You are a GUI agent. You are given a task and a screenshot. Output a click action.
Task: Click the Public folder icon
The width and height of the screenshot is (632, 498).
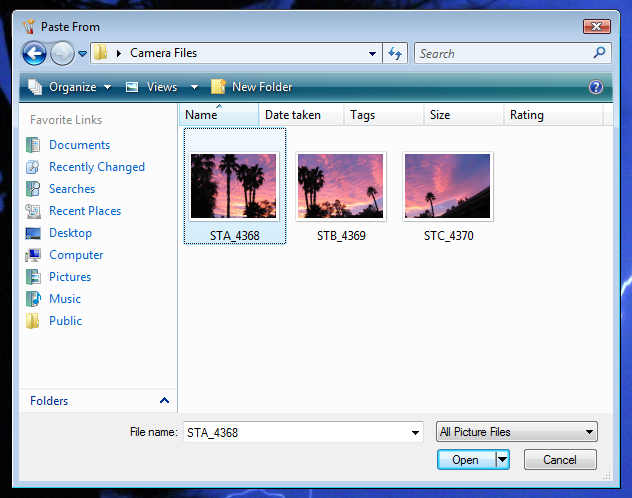pyautogui.click(x=33, y=321)
